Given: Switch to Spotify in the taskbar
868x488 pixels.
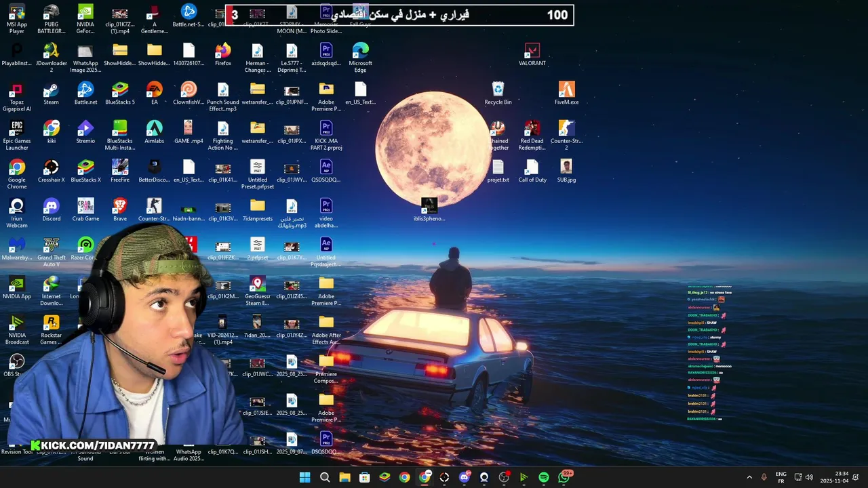Looking at the screenshot, I should coord(544,477).
